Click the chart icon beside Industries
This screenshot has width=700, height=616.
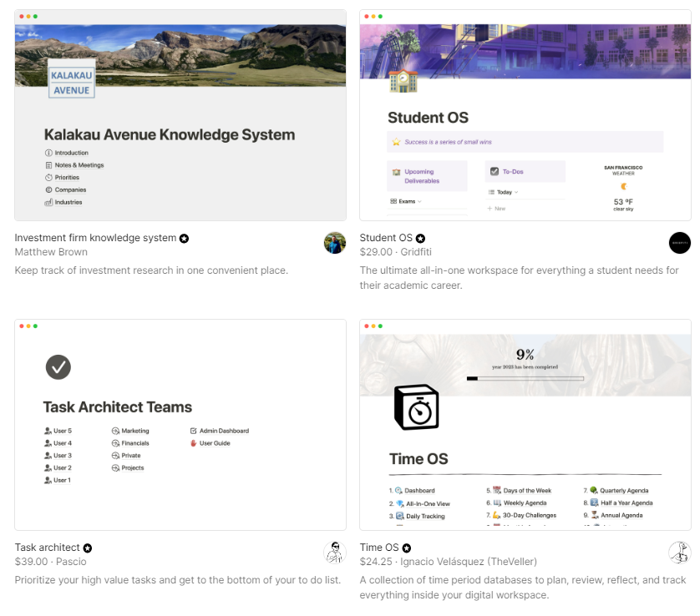pyautogui.click(x=48, y=203)
